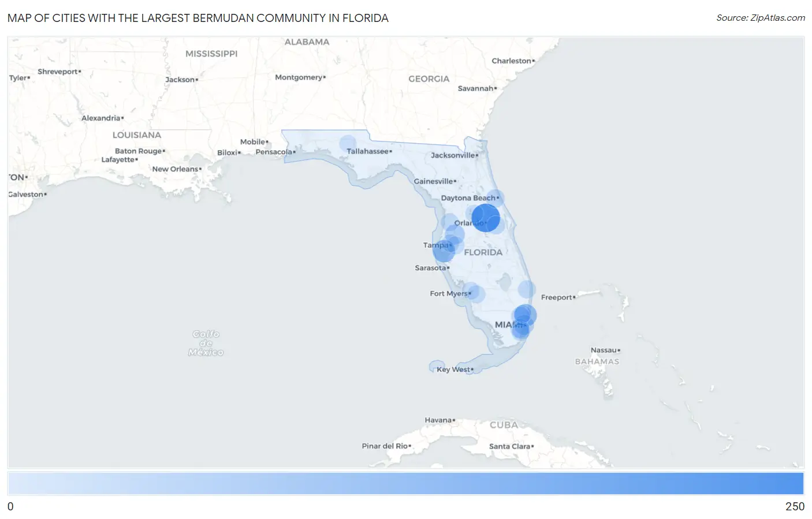Click the color gradient legend bar
This screenshot has width=812, height=519.
pyautogui.click(x=405, y=483)
